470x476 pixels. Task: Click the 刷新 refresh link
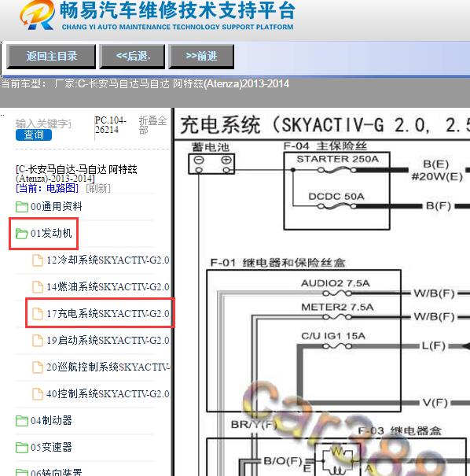[98, 188]
